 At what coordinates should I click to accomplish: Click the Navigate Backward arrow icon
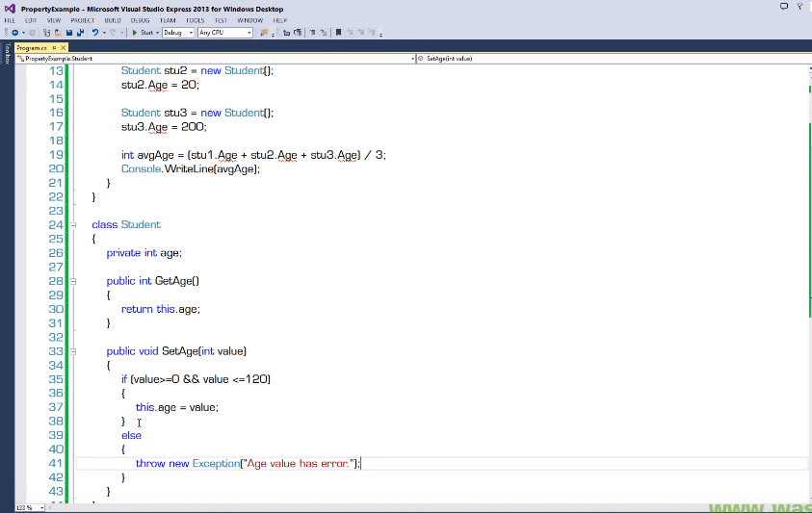click(x=15, y=33)
